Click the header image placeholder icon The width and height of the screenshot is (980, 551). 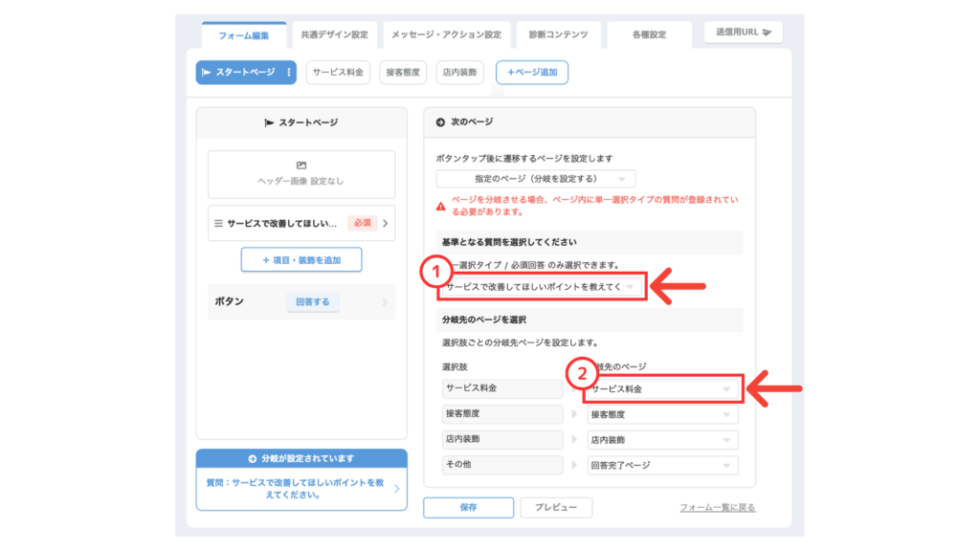301,165
